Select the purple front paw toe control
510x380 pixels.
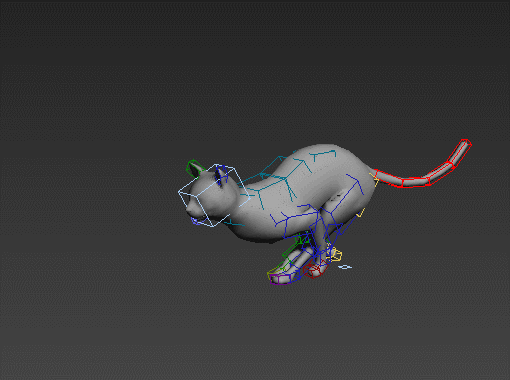279,279
